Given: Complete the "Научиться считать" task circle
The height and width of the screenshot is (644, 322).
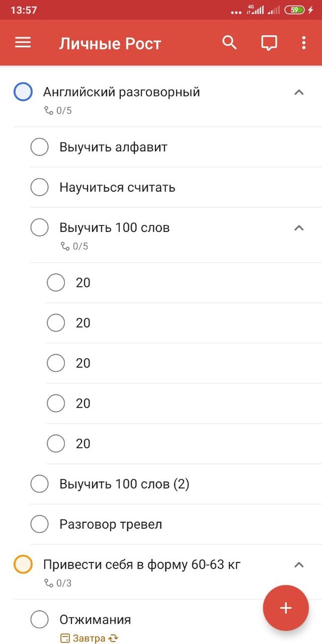Looking at the screenshot, I should [x=39, y=187].
